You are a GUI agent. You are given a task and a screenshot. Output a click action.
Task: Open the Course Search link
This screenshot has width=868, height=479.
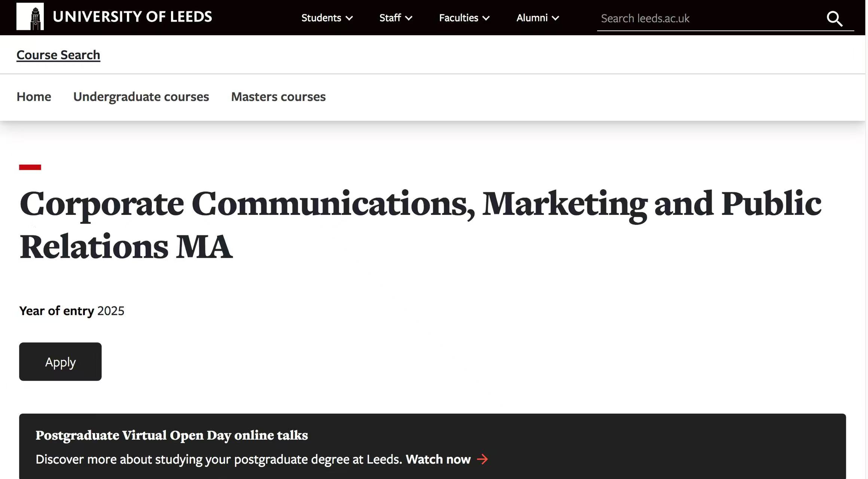[x=58, y=55]
